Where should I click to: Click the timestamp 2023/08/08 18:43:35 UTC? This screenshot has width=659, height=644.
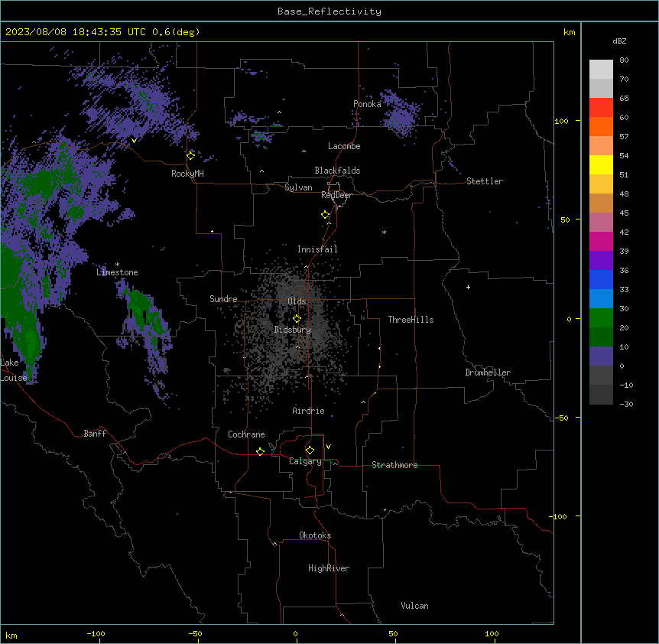click(75, 32)
